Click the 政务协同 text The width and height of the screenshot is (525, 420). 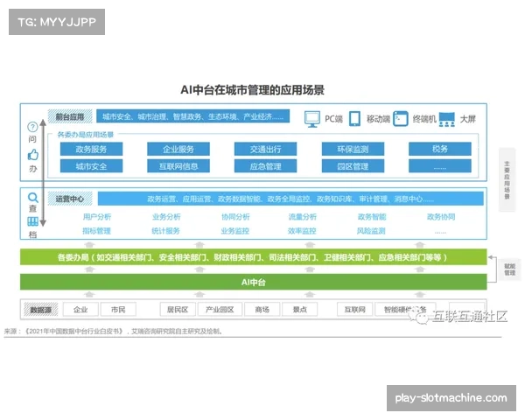point(441,217)
